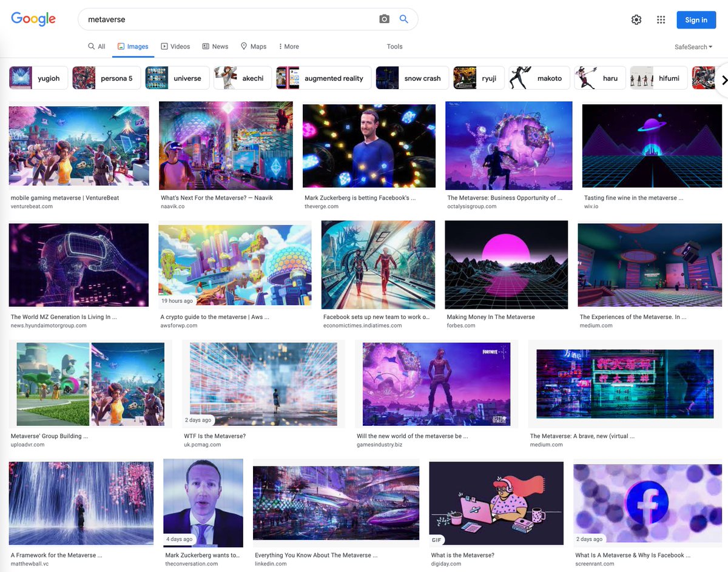Select the augmented reality suggestion chip
Viewport: 728px width, 572px height.
(x=323, y=78)
